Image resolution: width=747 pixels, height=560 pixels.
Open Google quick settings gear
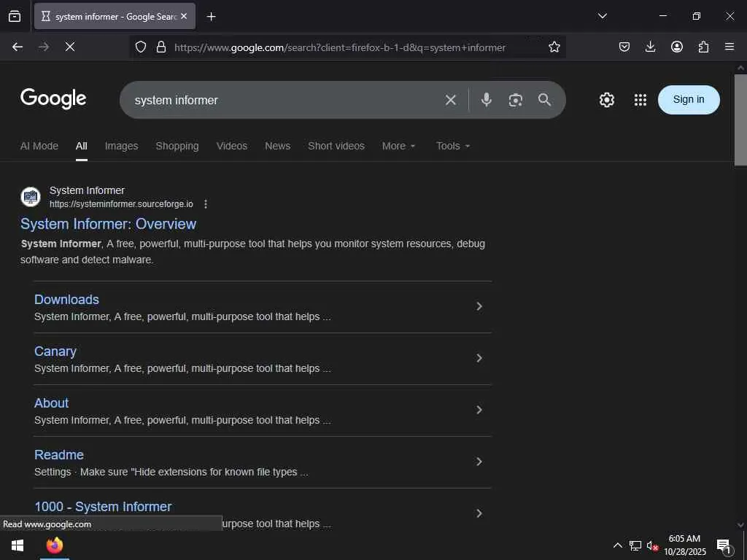pos(606,100)
